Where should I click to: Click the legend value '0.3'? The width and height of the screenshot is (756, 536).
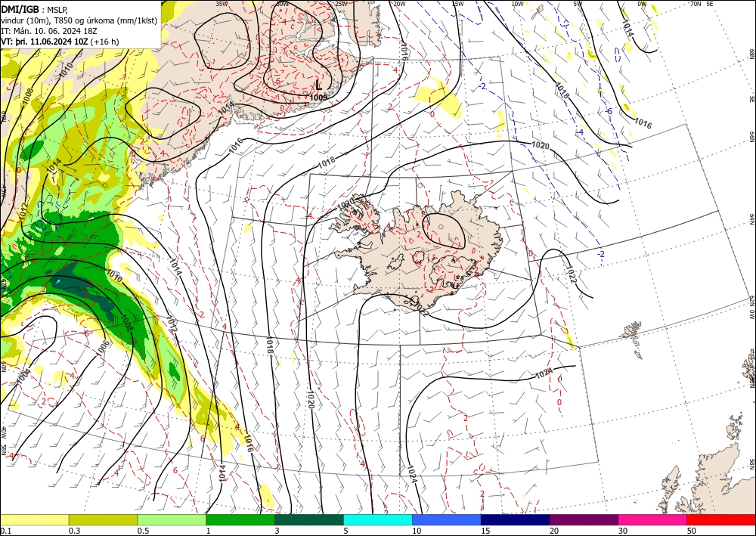coord(74,531)
